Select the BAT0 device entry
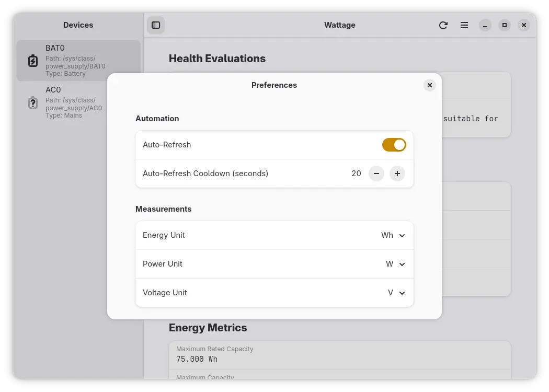Screen dimensions: 549x392 click(x=78, y=61)
